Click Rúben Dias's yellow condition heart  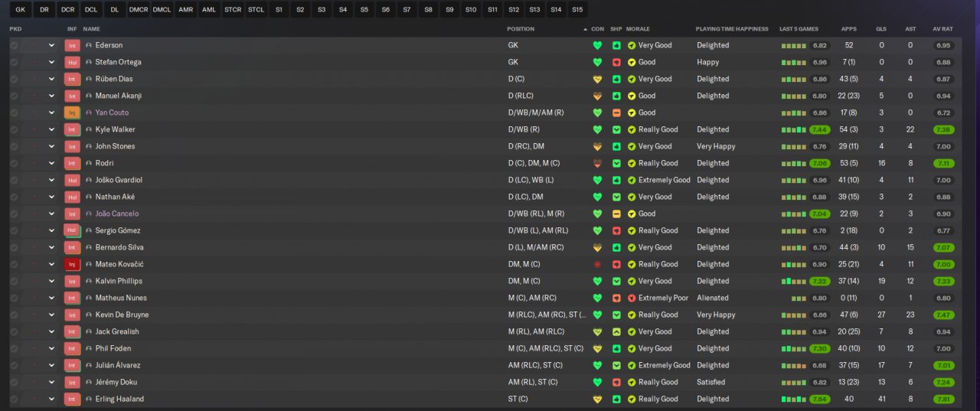(597, 79)
